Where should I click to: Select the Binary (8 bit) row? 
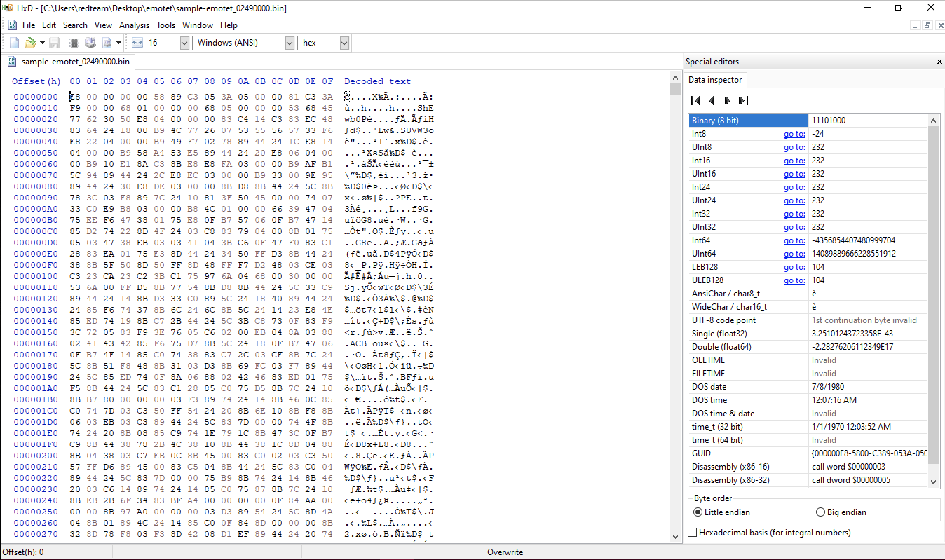click(808, 121)
